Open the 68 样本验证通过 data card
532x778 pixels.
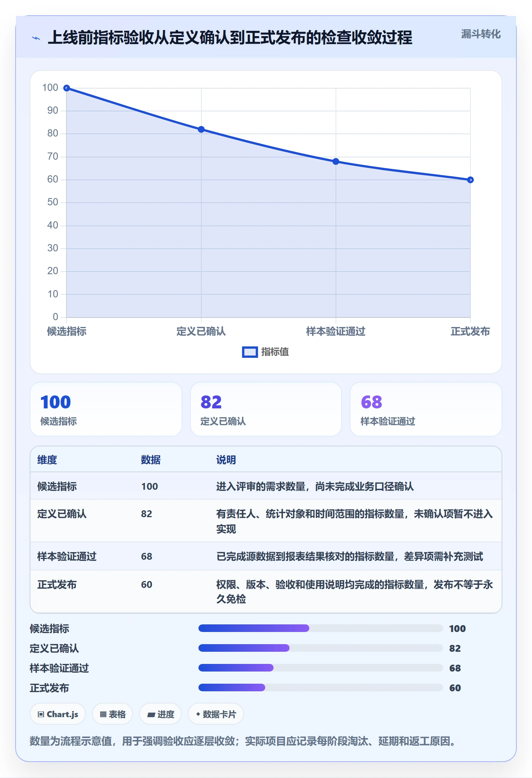[x=426, y=409]
